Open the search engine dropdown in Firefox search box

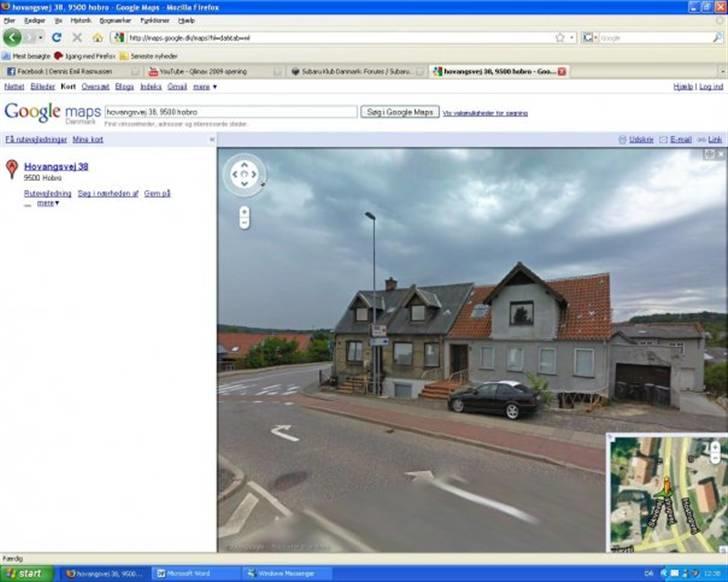pyautogui.click(x=590, y=37)
